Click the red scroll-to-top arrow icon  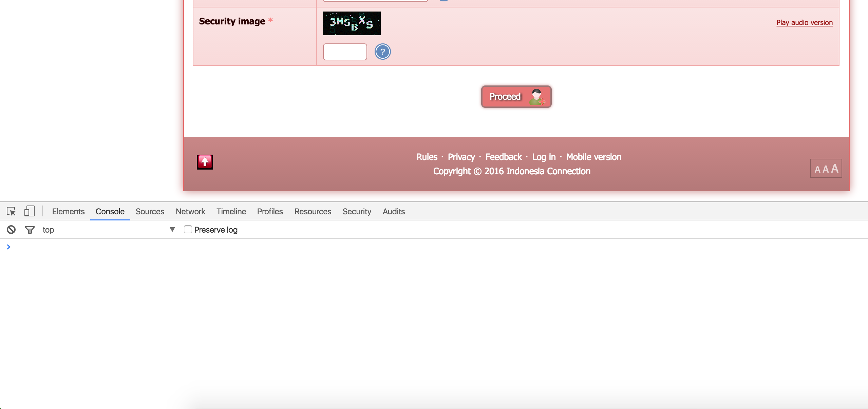tap(205, 162)
